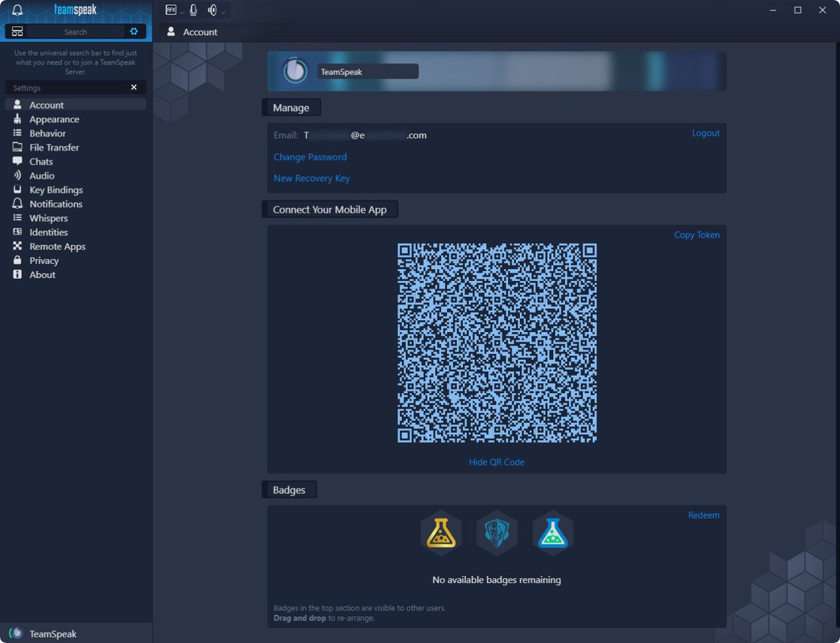This screenshot has height=643, width=840.
Task: Minimize the TeamSpeak window
Action: click(773, 10)
